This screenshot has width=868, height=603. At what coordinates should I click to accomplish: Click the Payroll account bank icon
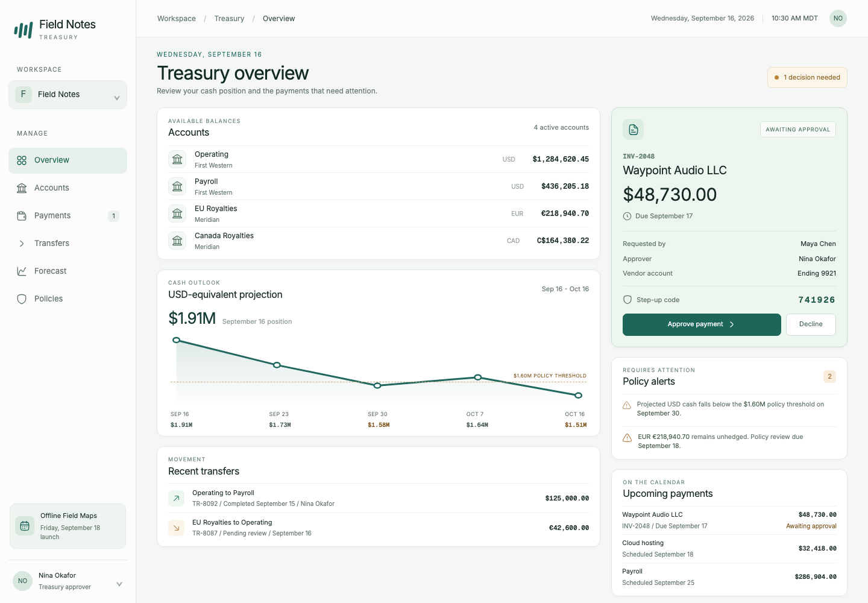pos(177,186)
